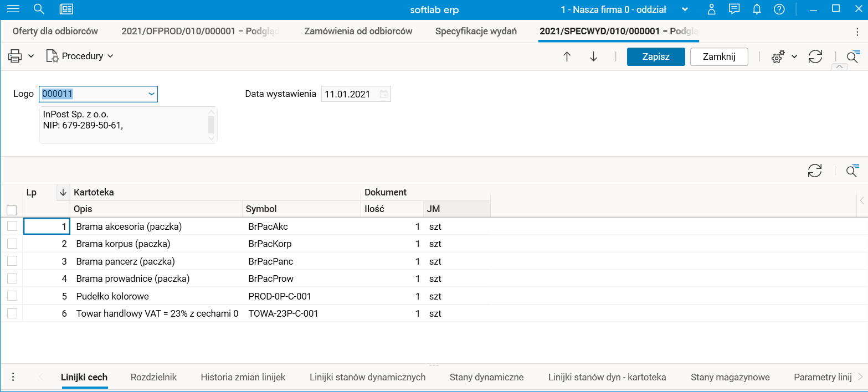Open the chat messages icon
The height and width of the screenshot is (392, 868).
[x=734, y=9]
